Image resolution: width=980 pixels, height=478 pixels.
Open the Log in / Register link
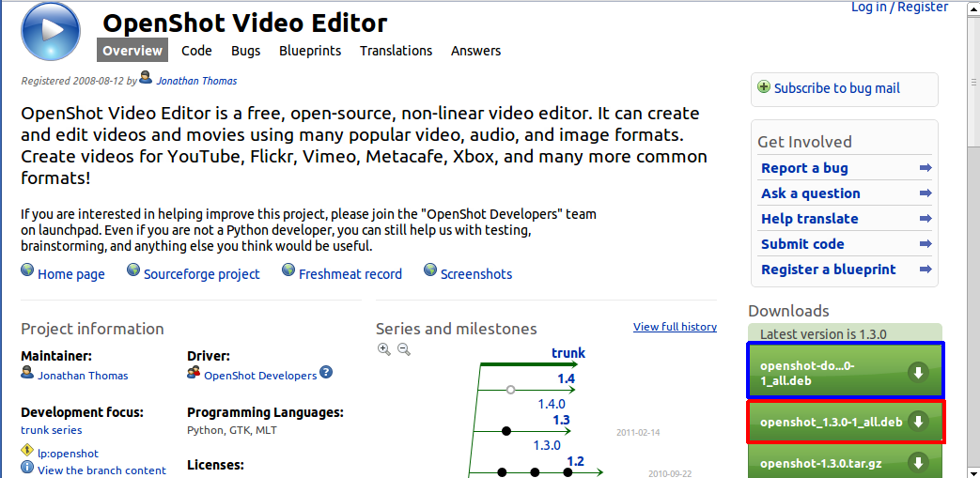click(x=899, y=8)
